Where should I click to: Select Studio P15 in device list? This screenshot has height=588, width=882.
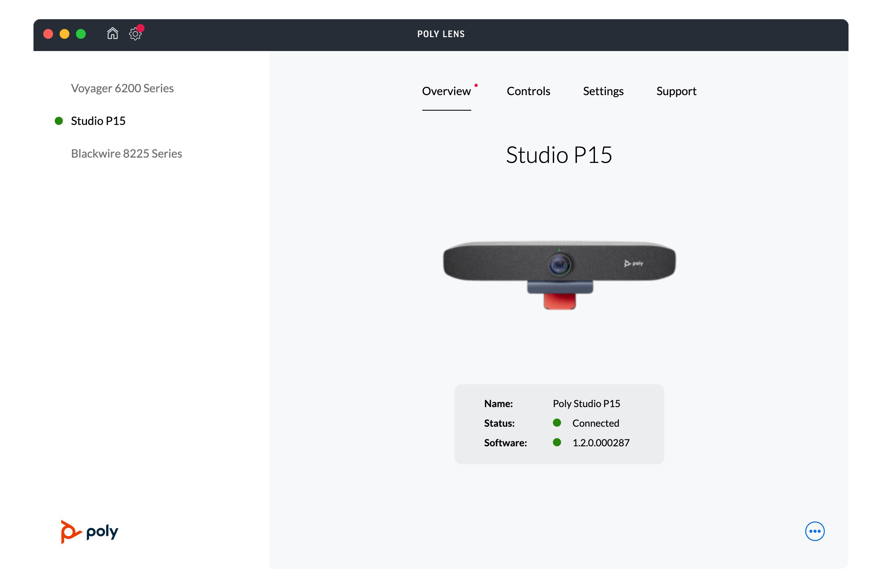98,121
